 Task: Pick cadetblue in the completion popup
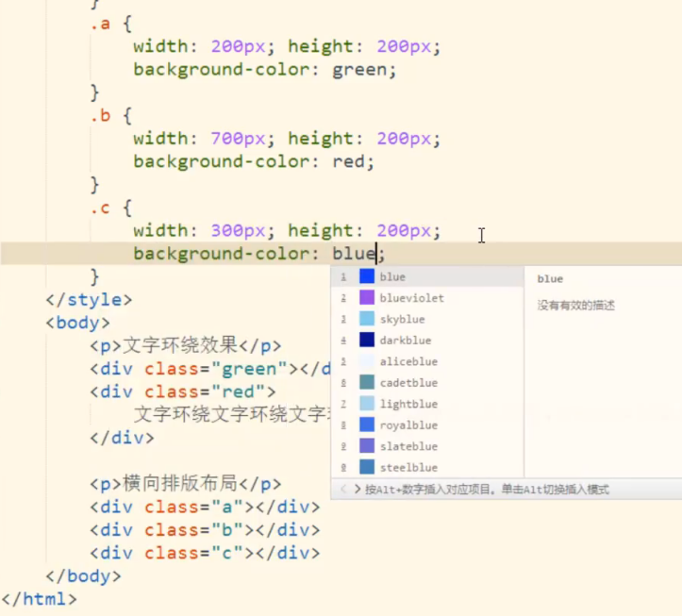(427, 383)
